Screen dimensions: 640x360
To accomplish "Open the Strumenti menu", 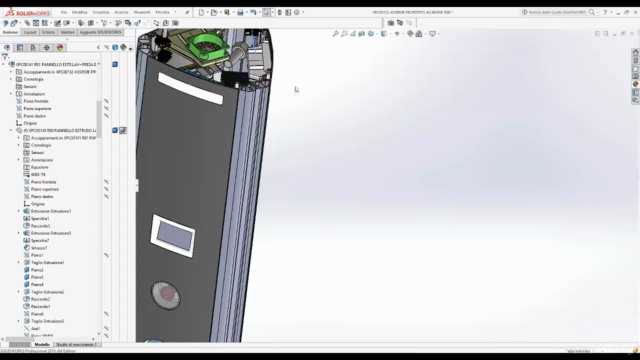I will 142,12.
